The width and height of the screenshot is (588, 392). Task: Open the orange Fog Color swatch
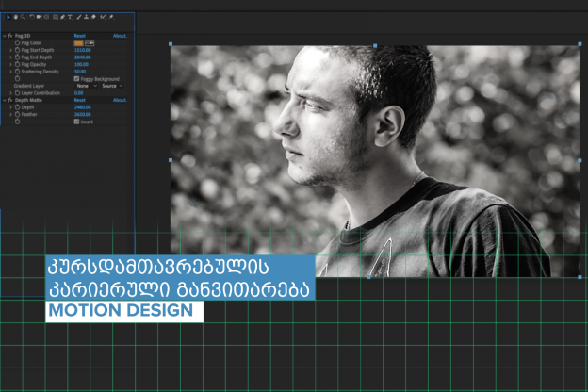(x=79, y=43)
